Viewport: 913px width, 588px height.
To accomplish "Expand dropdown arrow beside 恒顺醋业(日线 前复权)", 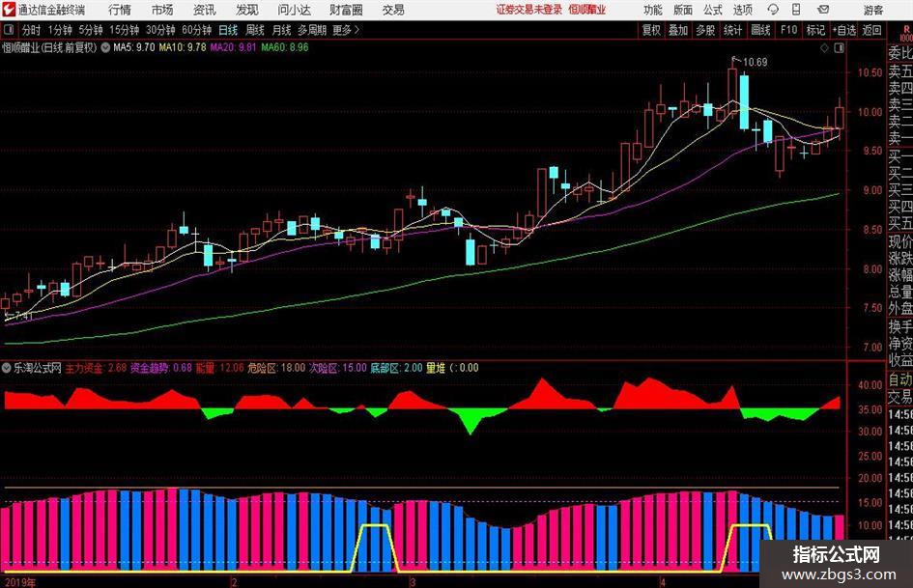I will coord(105,47).
